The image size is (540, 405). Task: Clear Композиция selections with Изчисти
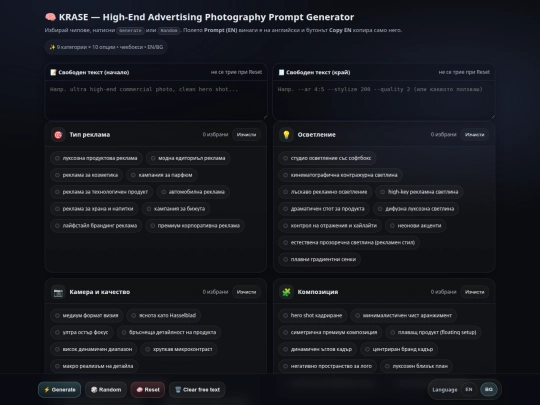tap(475, 292)
